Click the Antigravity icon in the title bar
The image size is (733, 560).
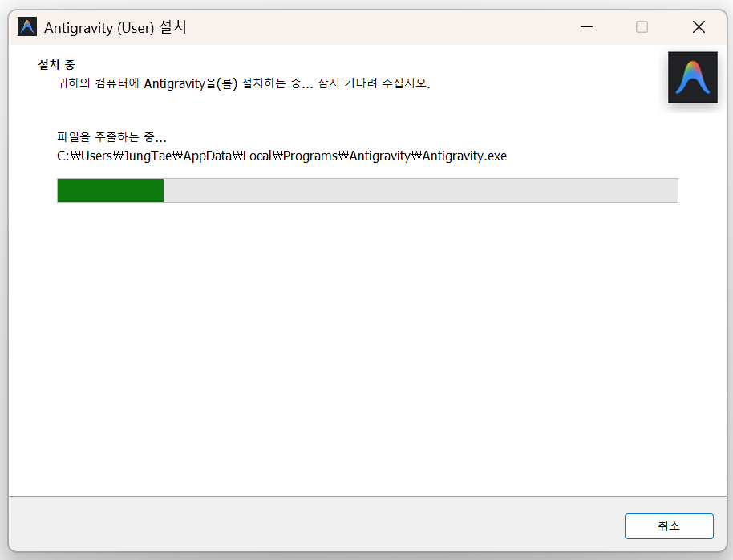(27, 27)
